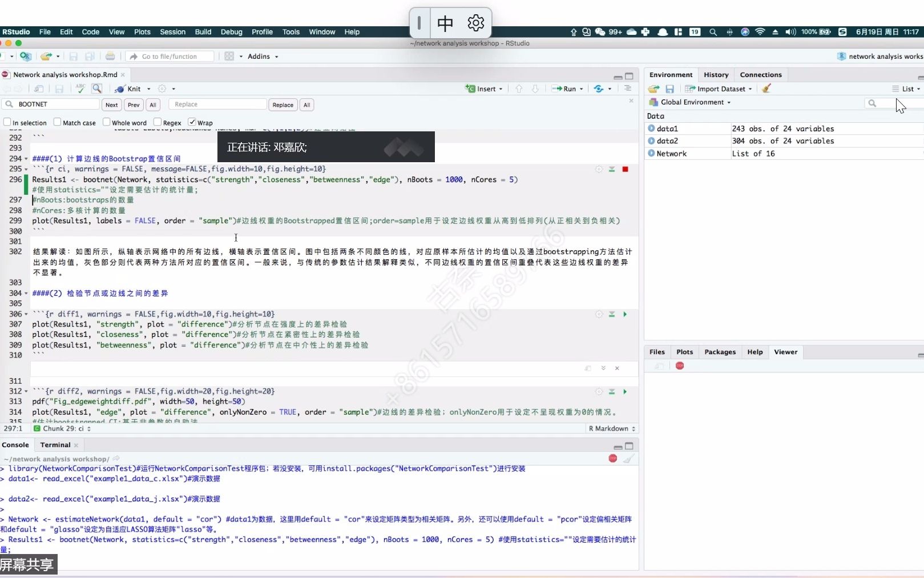
Task: Enable the Match case checkbox
Action: pos(57,122)
